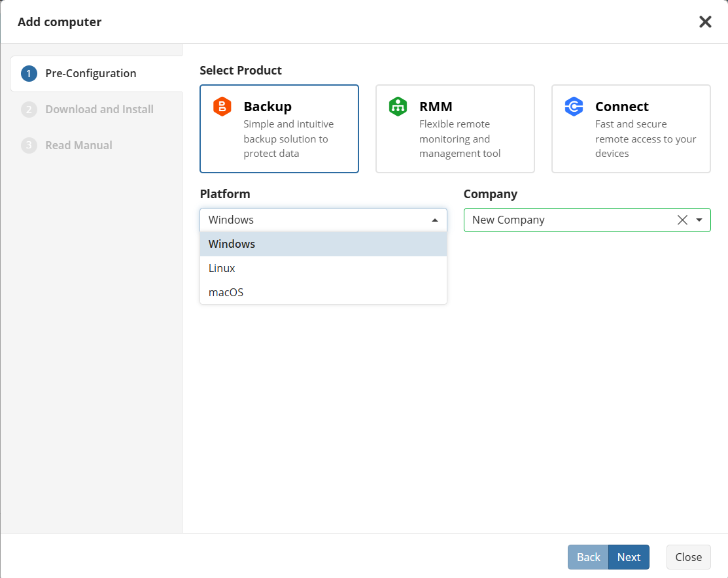Viewport: 728px width, 578px height.
Task: Open the Pre-Configuration step
Action: [x=96, y=73]
